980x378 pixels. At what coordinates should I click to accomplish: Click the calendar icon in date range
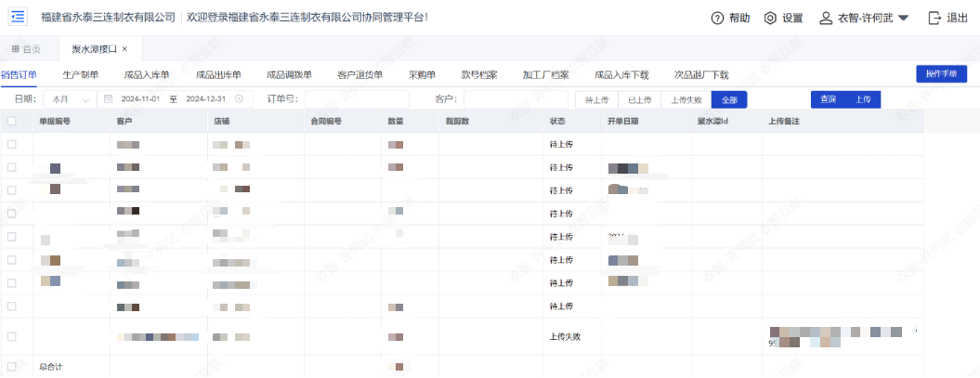coord(108,98)
